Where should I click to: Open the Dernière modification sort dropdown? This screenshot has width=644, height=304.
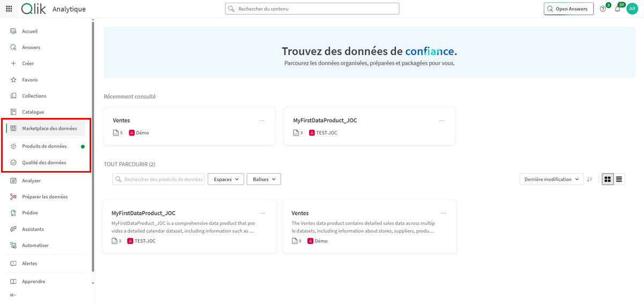[551, 179]
